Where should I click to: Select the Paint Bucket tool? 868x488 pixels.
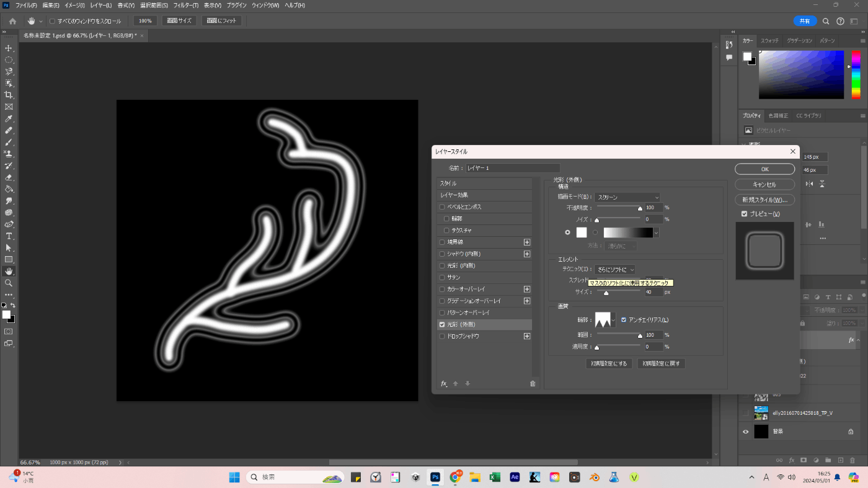tap(9, 189)
